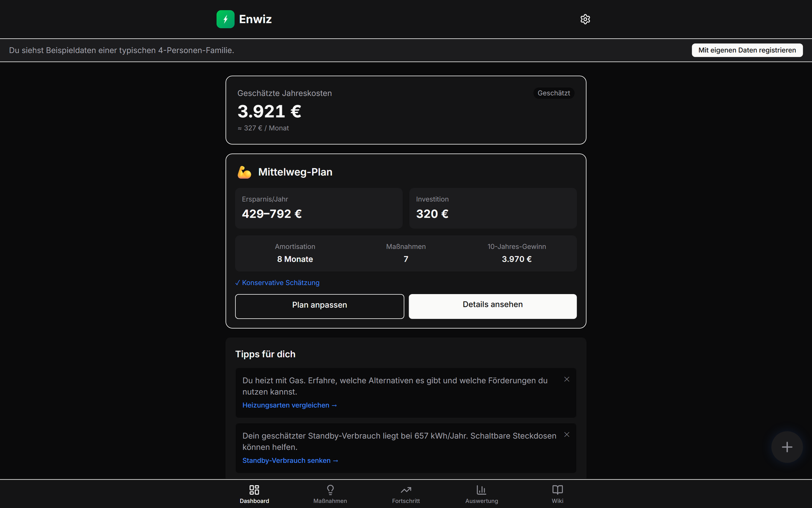This screenshot has height=508, width=812.
Task: Follow the Heizungsarten vergleichen link
Action: [x=290, y=405]
